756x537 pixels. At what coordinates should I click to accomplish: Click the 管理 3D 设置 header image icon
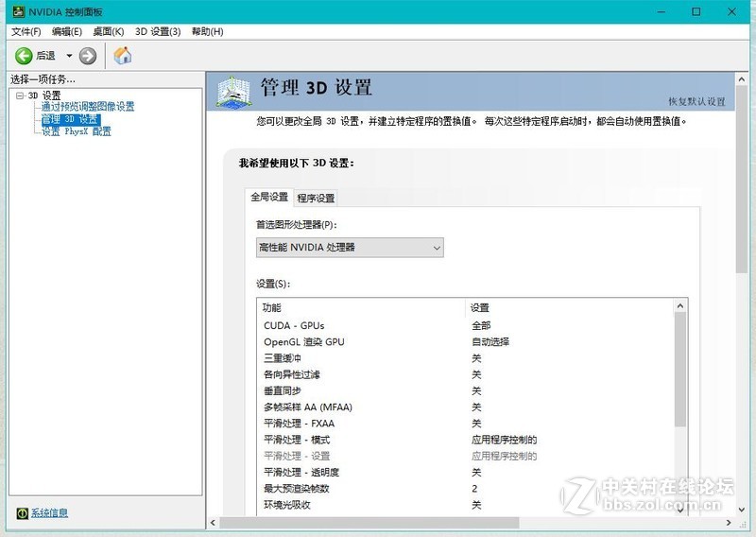pos(233,92)
